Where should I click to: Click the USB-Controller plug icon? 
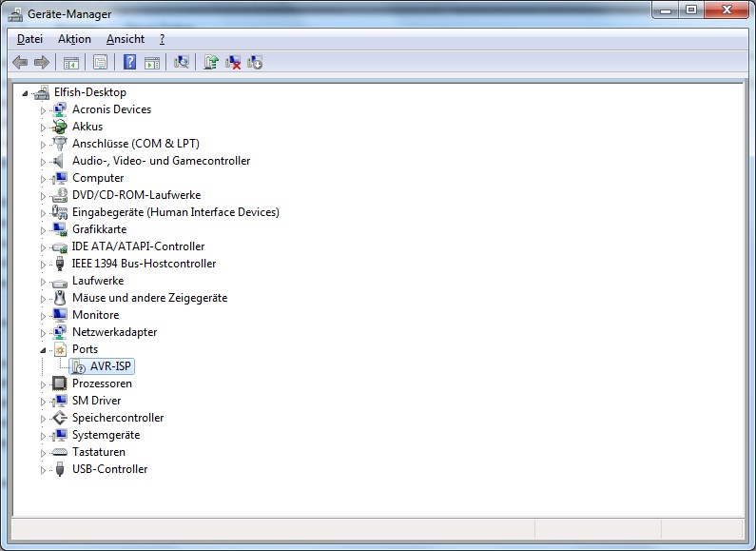click(59, 469)
